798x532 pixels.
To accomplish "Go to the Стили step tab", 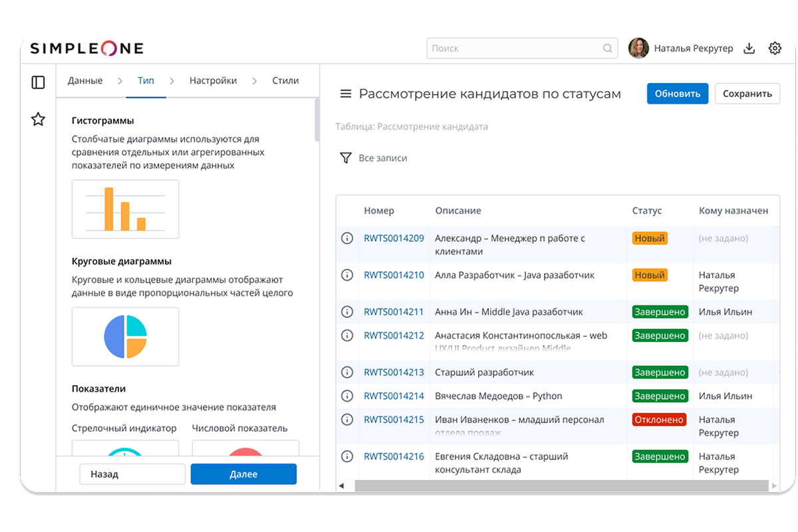I will point(285,80).
